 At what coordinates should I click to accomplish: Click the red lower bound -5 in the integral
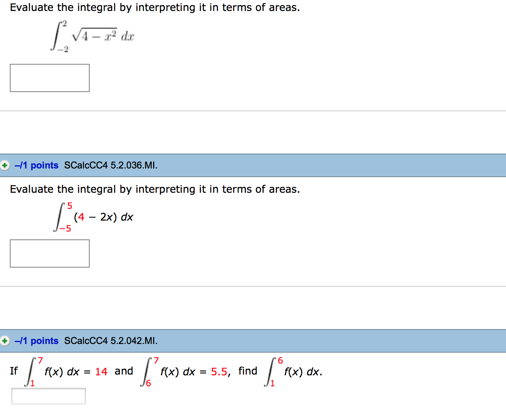(66, 228)
